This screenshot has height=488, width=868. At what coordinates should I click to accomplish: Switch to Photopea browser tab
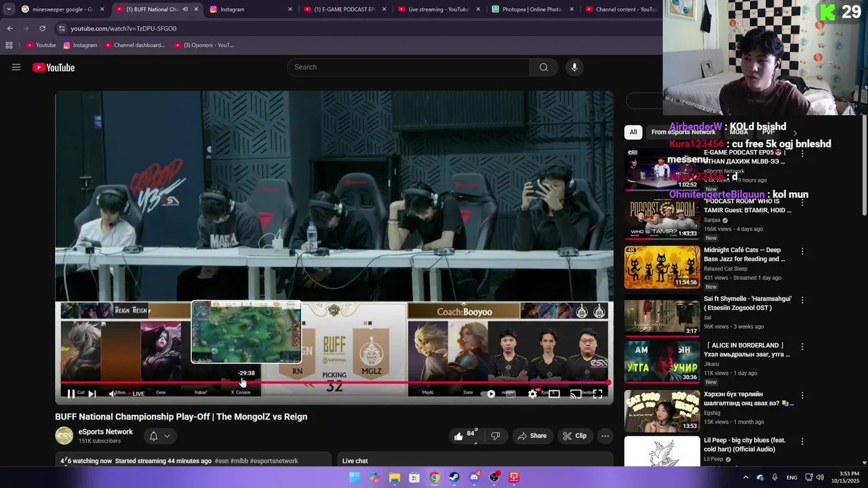(532, 9)
